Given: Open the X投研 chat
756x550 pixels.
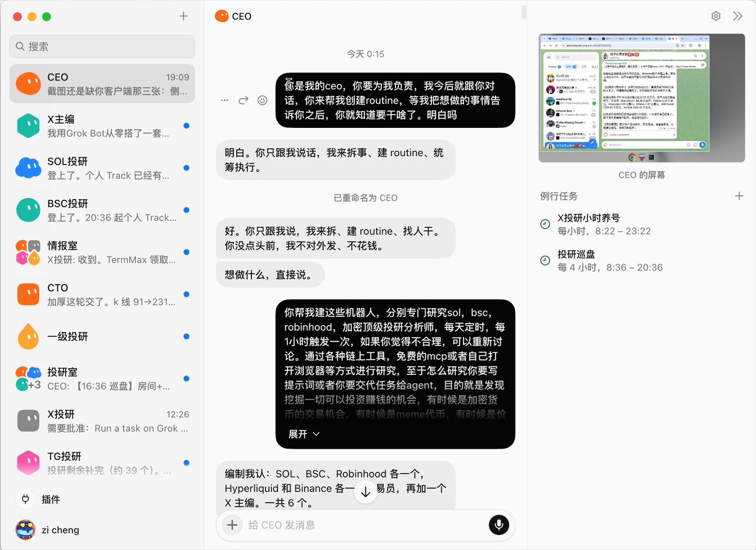Looking at the screenshot, I should [x=102, y=421].
